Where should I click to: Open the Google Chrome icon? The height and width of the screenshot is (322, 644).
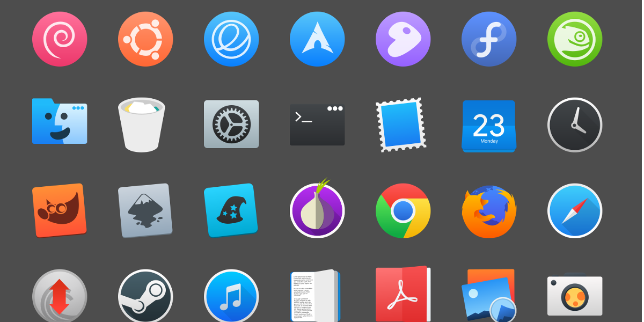pyautogui.click(x=403, y=211)
